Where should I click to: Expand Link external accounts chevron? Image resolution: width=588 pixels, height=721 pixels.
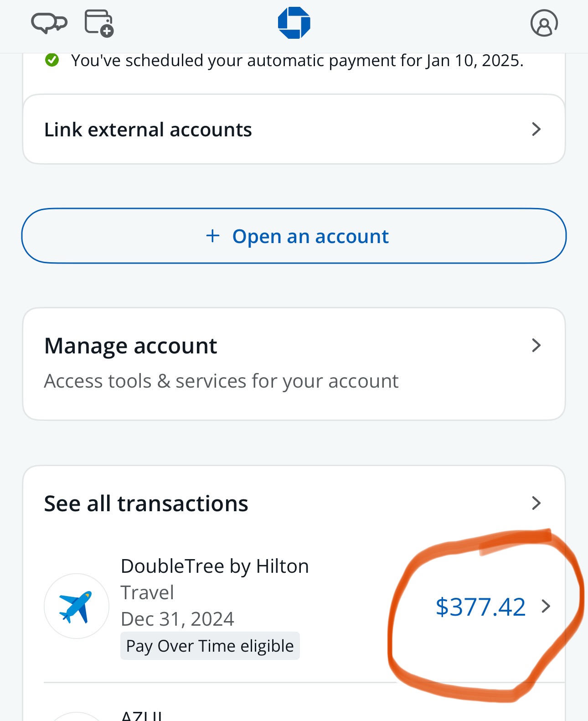536,129
